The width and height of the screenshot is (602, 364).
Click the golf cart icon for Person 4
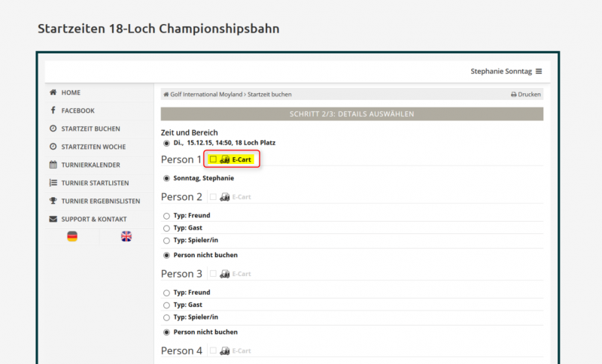pos(224,350)
